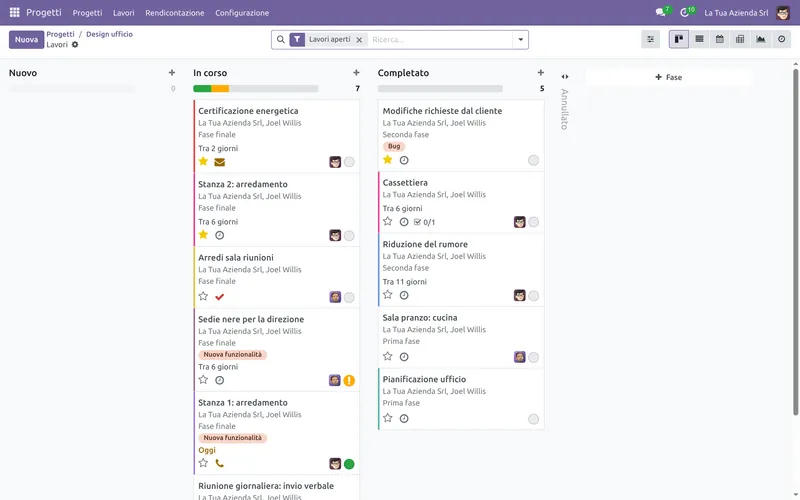The height and width of the screenshot is (500, 800).
Task: Unstar Modifiche richieste dal cliente
Action: coord(388,160)
